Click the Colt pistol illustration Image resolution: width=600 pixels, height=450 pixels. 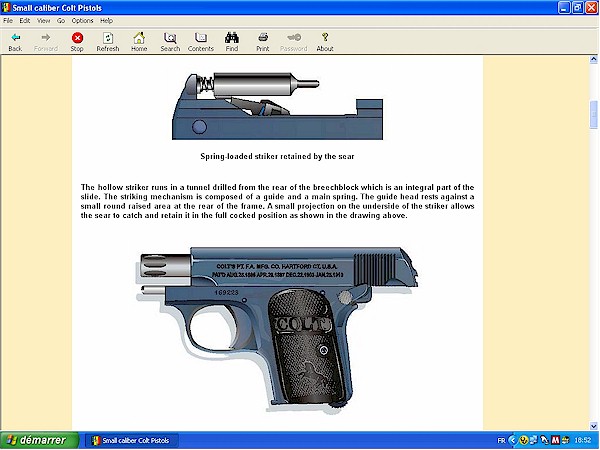(x=277, y=331)
